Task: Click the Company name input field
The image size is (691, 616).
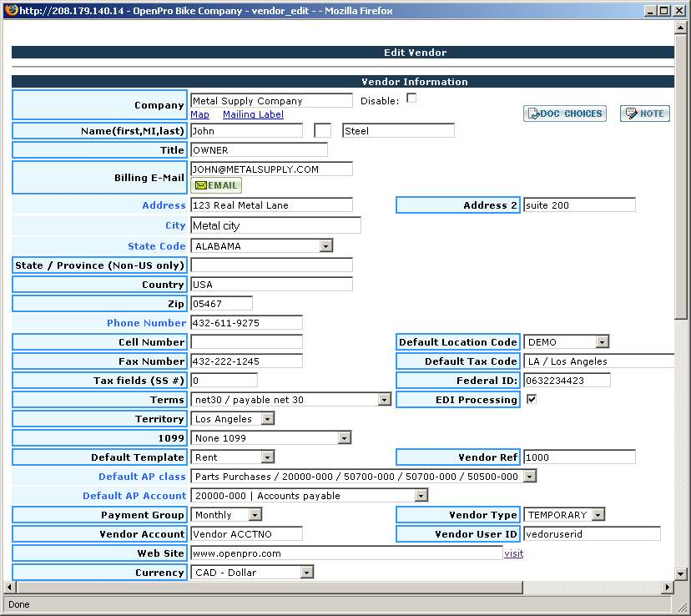Action: pyautogui.click(x=271, y=100)
